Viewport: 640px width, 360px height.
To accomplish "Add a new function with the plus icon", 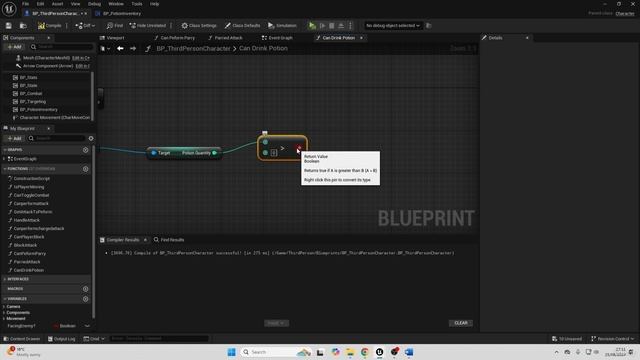I will click(85, 169).
